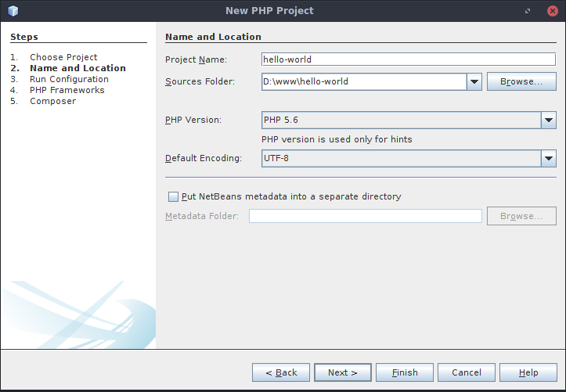
Task: Click the Metadata Folder input field
Action: [x=366, y=216]
